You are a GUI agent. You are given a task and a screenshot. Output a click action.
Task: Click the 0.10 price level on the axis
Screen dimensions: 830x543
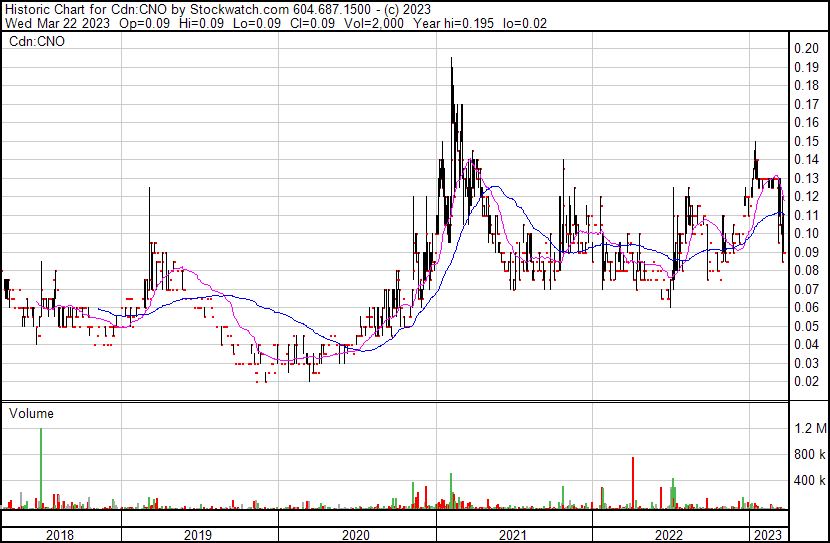(806, 233)
